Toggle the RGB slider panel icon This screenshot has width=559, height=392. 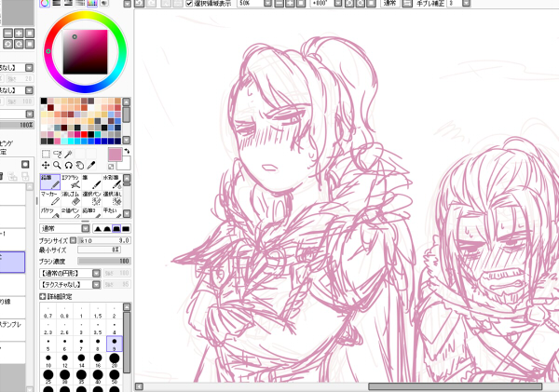click(x=56, y=3)
